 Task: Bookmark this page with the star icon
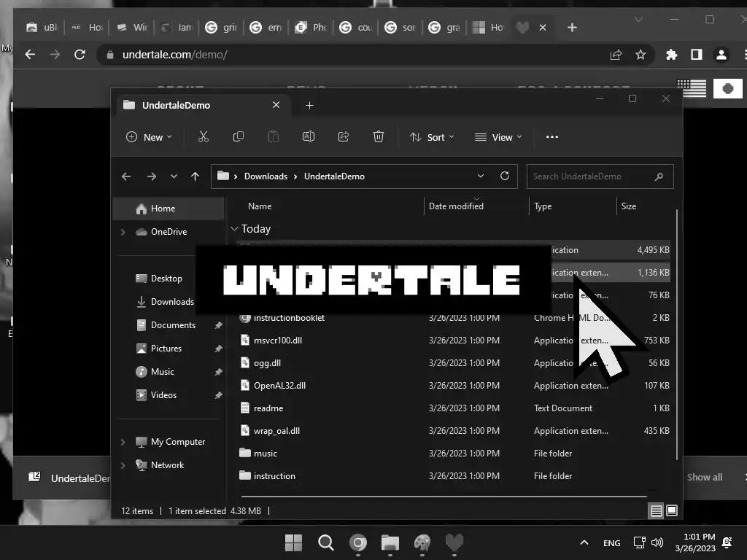coord(640,55)
